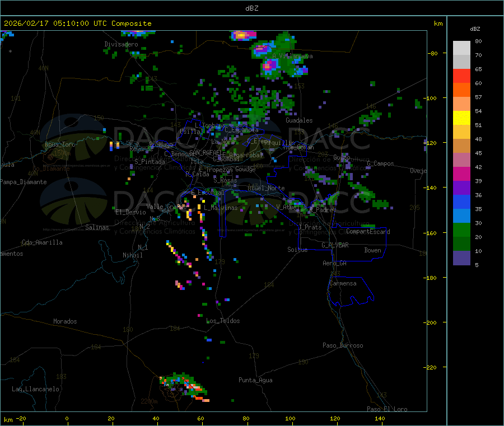This screenshot has height=426, width=504.
Task: Click the 'Goudge' map label
Action: [246, 169]
